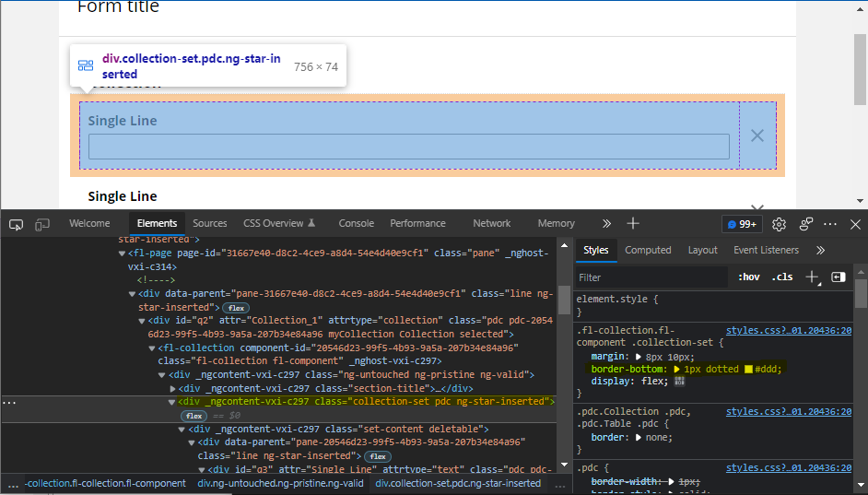Click the plus icon to add tool

pyautogui.click(x=633, y=224)
